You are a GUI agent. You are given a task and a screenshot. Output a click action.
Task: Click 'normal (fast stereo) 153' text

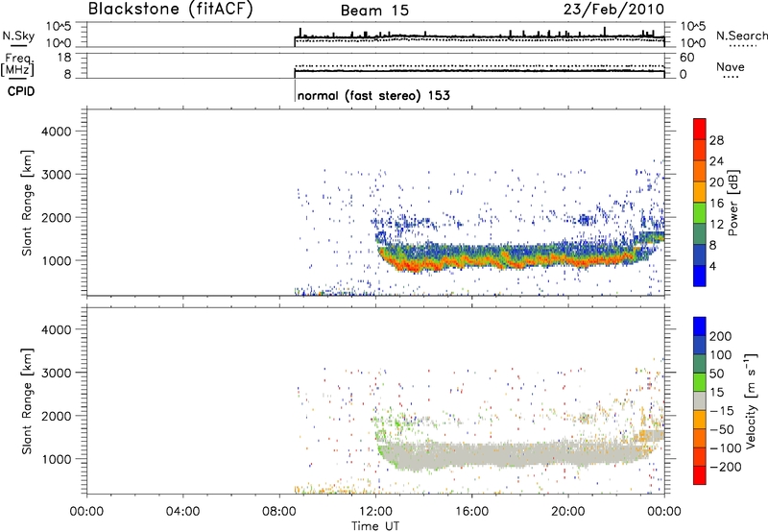[x=373, y=95]
